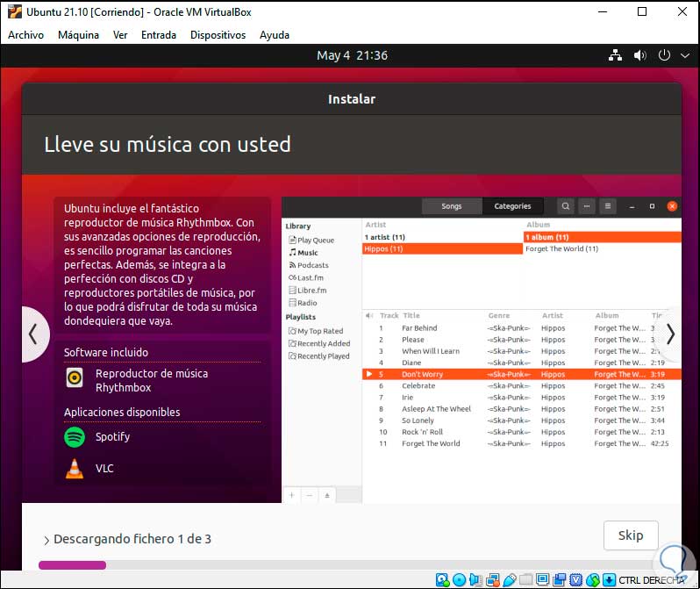The height and width of the screenshot is (589, 700).
Task: Go to the next installer slide
Action: [x=670, y=334]
